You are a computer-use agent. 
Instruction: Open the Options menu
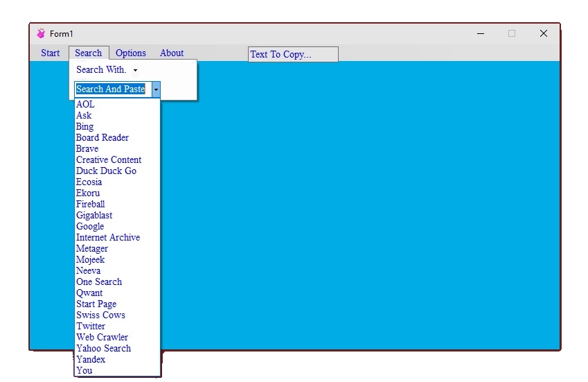pyautogui.click(x=130, y=53)
